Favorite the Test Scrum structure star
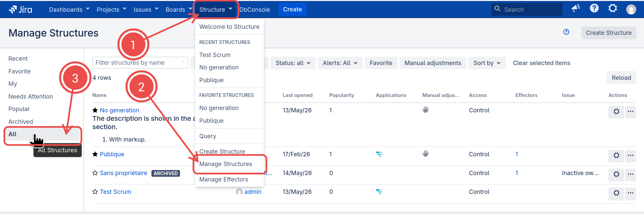 (95, 192)
